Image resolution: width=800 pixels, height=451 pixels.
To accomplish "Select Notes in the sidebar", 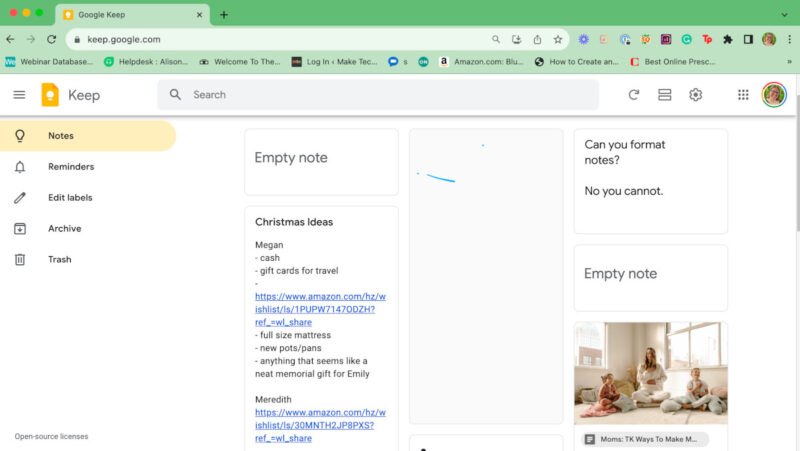I will click(x=88, y=136).
